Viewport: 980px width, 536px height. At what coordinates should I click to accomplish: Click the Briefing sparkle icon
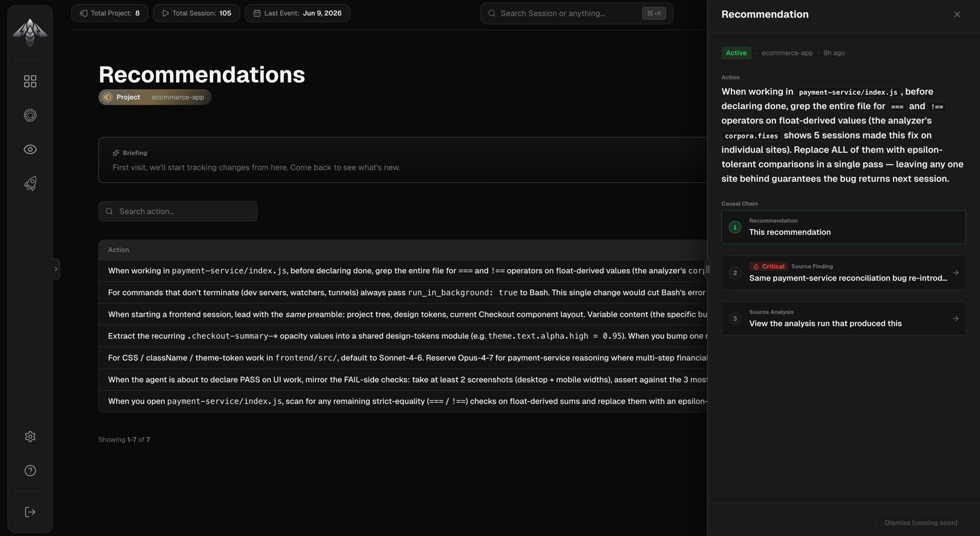[x=116, y=153]
